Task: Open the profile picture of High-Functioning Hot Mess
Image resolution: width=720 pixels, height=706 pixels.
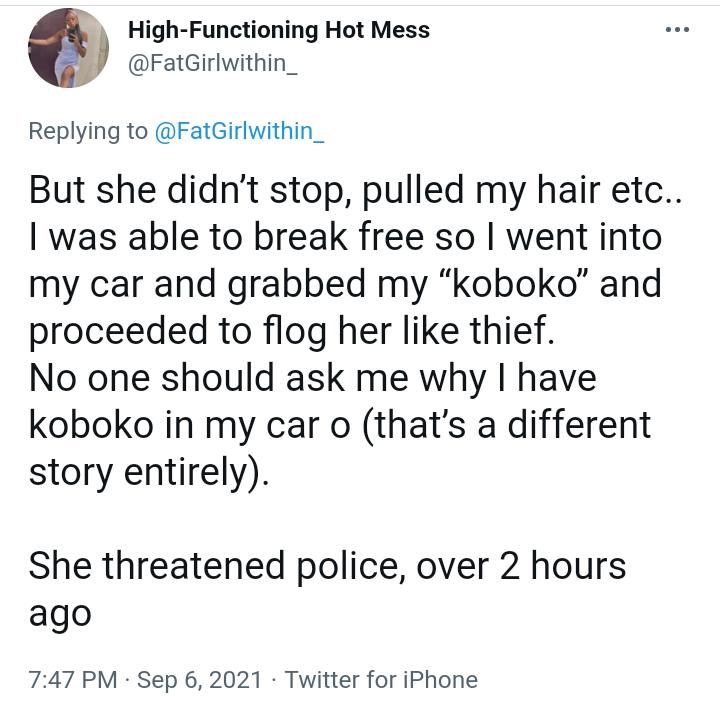Action: coord(68,48)
